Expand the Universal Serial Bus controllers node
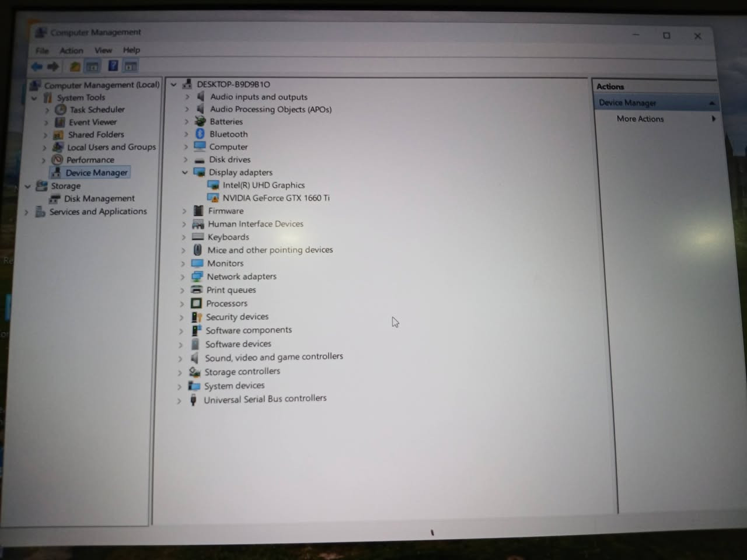Viewport: 747px width, 560px height. [179, 401]
